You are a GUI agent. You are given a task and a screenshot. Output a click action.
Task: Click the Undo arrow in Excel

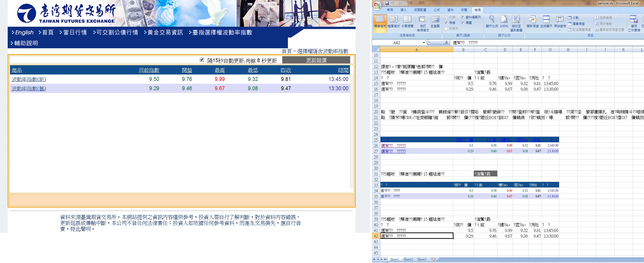[x=392, y=3]
